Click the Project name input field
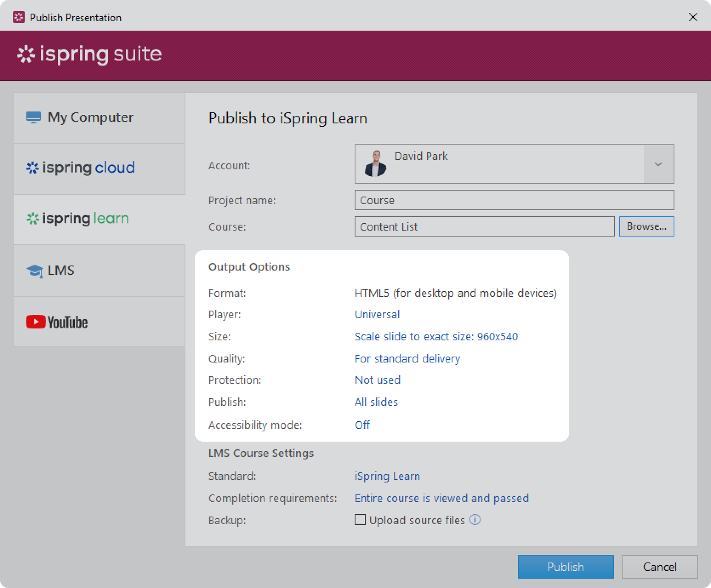Viewport: 711px width, 588px height. (514, 200)
